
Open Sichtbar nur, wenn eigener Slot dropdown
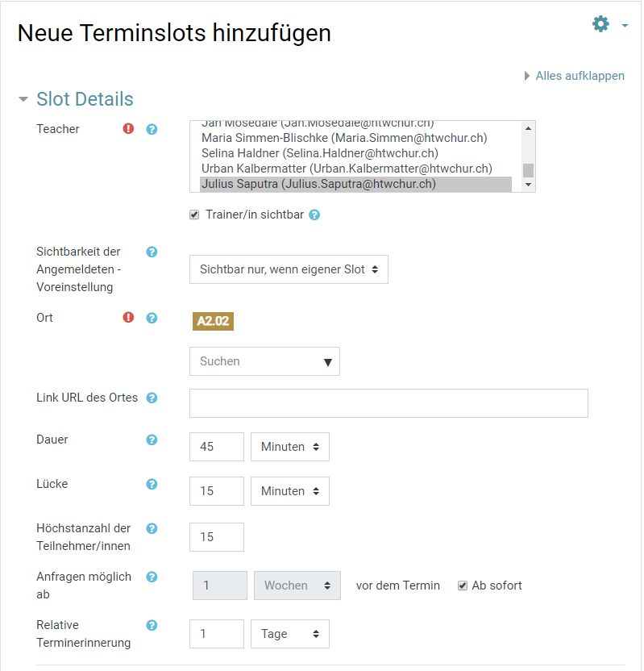point(289,269)
